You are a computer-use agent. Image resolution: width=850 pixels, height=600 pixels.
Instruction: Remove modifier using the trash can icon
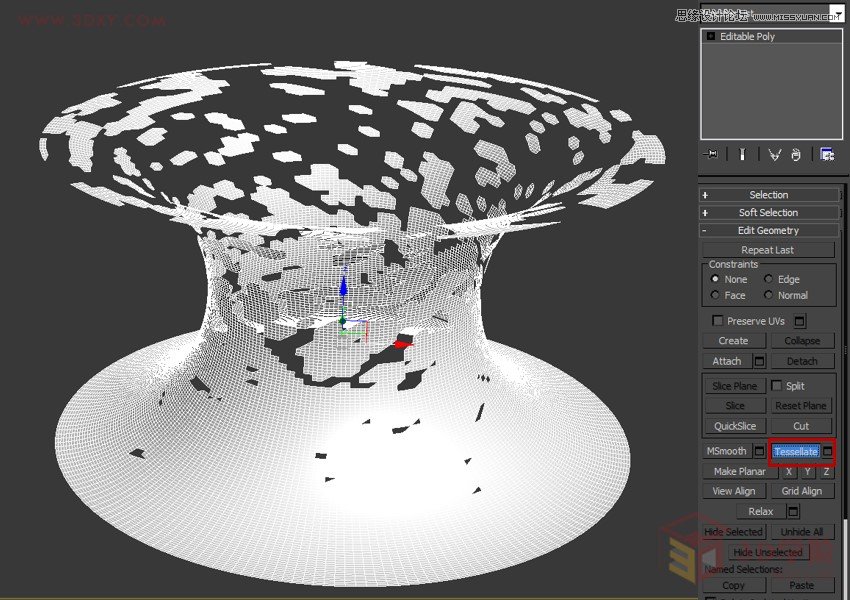click(x=795, y=155)
